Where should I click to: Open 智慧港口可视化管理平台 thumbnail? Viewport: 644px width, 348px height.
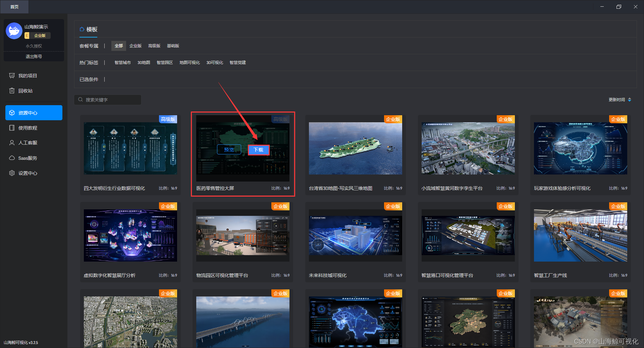click(x=468, y=235)
